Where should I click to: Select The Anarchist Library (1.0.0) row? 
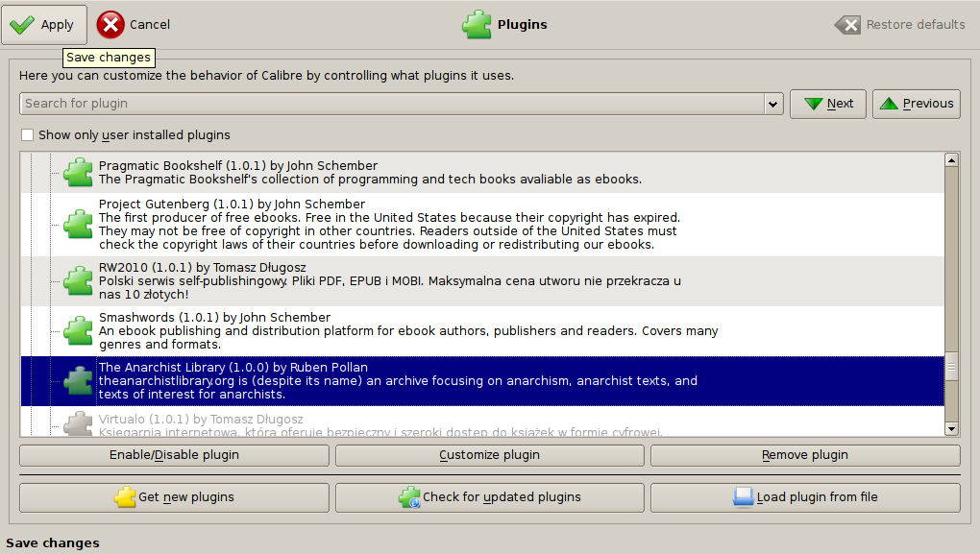[x=482, y=381]
